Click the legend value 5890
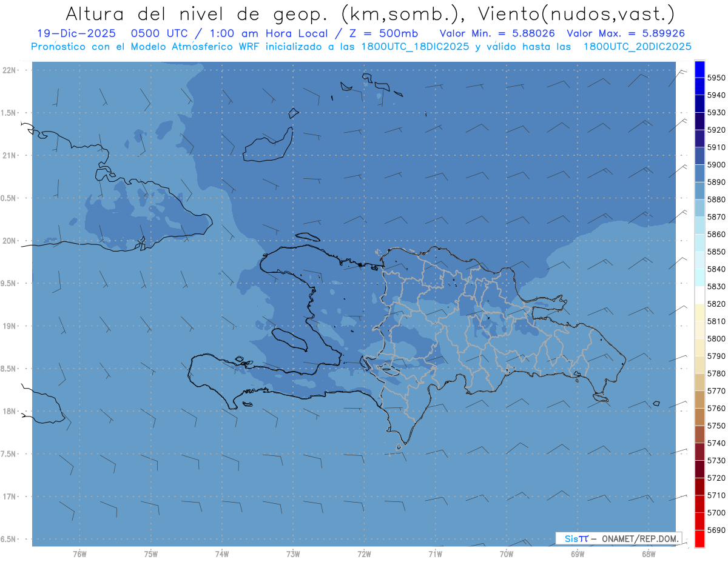 (716, 182)
